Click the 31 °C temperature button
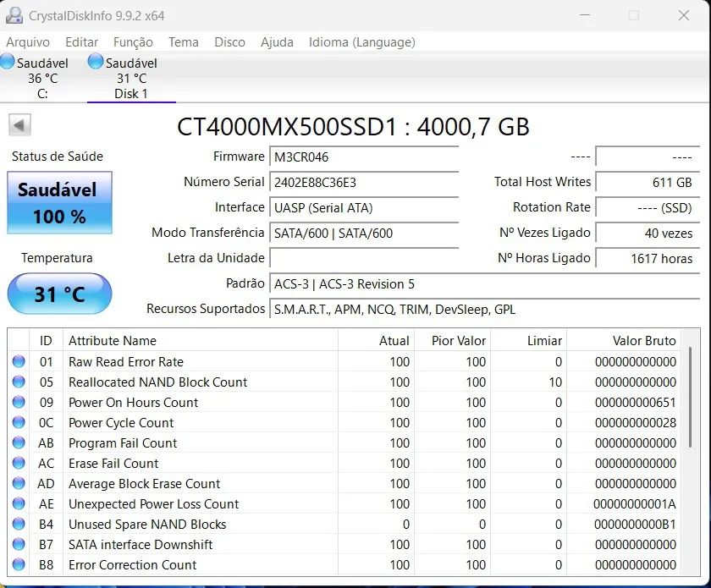This screenshot has width=711, height=588. click(59, 294)
